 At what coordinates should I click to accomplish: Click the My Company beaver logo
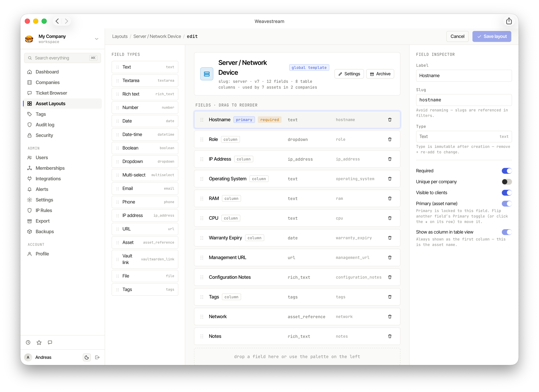(x=29, y=39)
